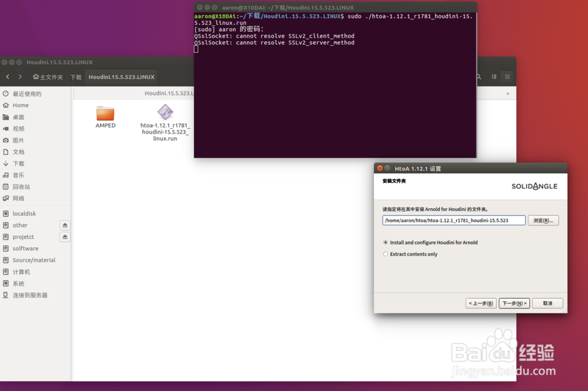
Task: Select the htoa-1.12.1_r1781 linux.run file
Action: click(x=165, y=122)
